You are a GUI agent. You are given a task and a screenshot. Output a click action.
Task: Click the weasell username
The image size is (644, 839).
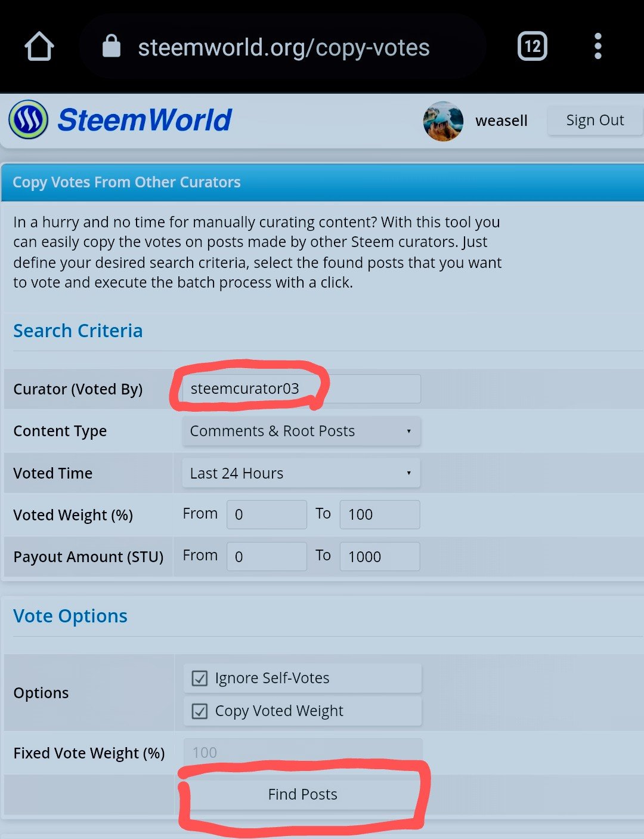pyautogui.click(x=501, y=121)
